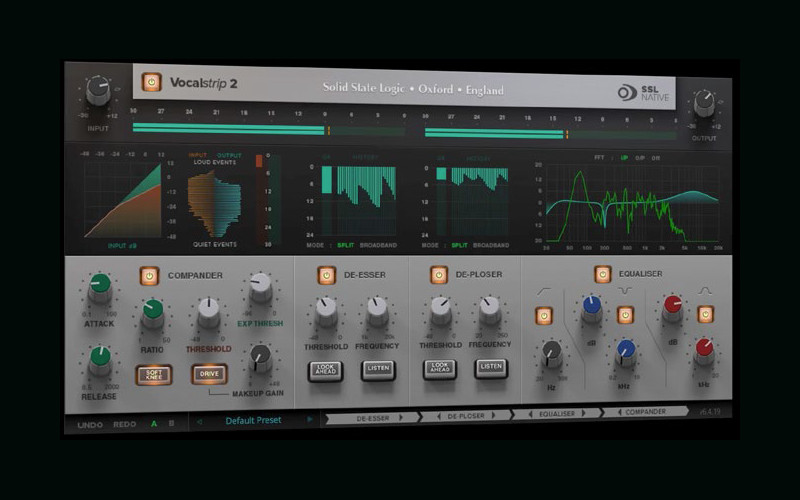Click the Makeup Gain knob
Screen dimensions: 800x500
(x=261, y=358)
